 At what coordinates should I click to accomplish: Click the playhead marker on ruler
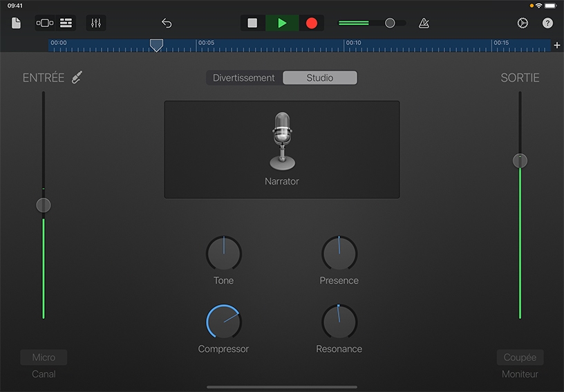click(156, 46)
